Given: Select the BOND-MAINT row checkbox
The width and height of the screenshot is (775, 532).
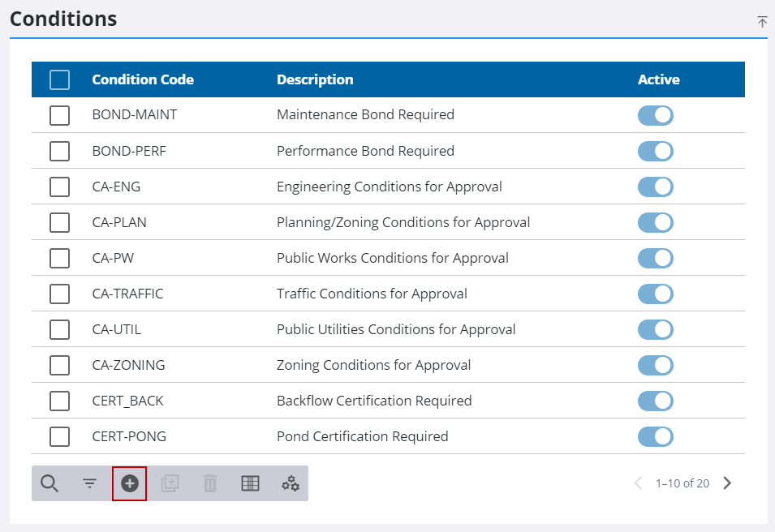Looking at the screenshot, I should (x=59, y=115).
